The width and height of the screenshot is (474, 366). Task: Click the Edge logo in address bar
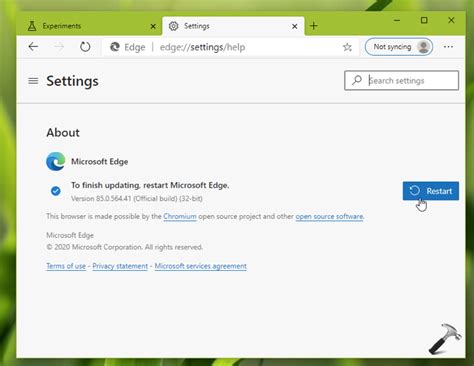point(115,47)
